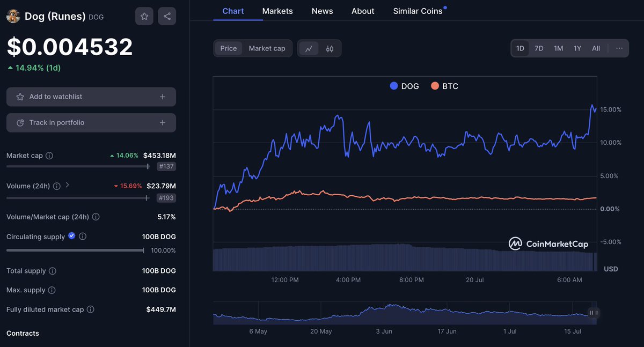Star Dog (Runes) as favorite
Image resolution: width=644 pixels, height=347 pixels.
(144, 17)
